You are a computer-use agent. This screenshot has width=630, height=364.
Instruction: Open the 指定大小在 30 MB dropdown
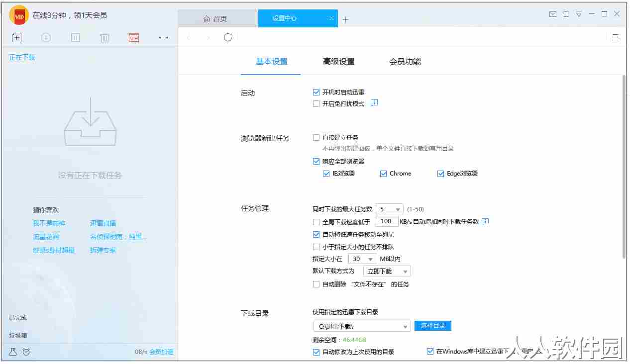coord(362,259)
